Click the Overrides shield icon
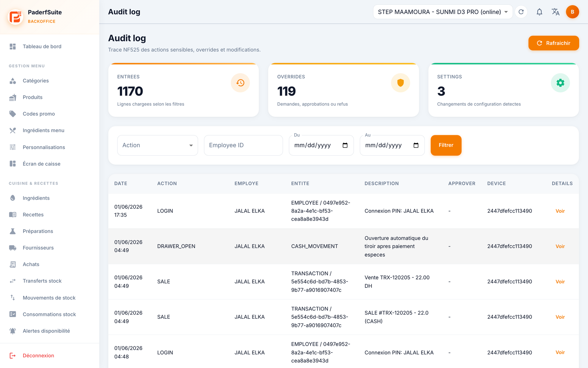588x368 pixels. 401,83
